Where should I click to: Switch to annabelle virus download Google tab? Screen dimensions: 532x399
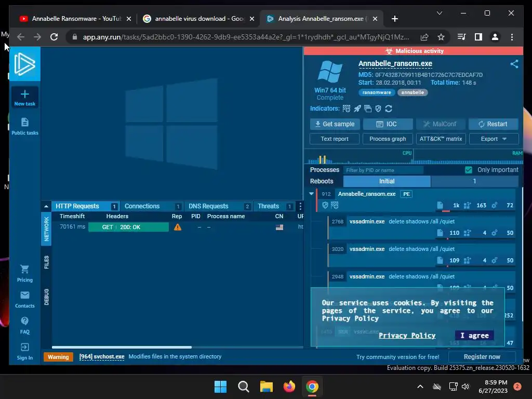[x=199, y=19]
